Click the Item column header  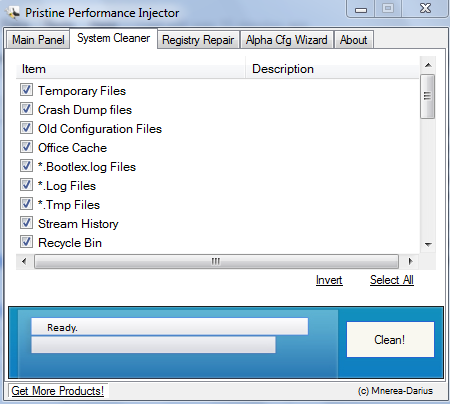[x=131, y=69]
